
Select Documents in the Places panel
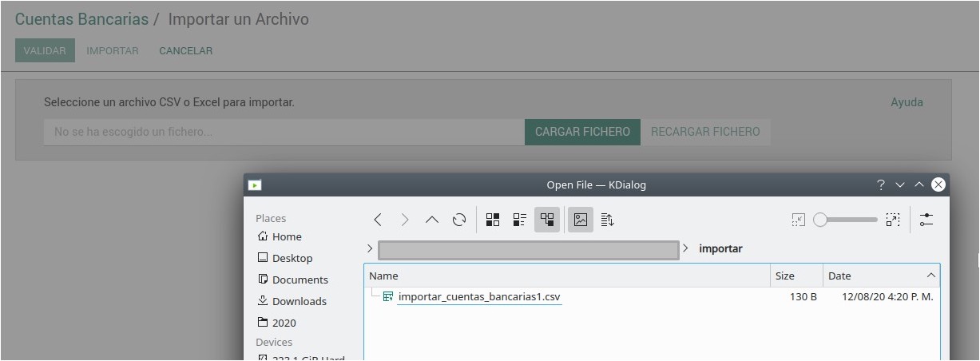coord(300,280)
